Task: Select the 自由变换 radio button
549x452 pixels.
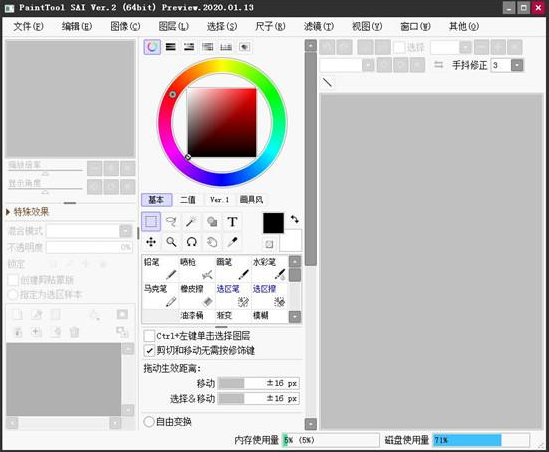Action: (x=149, y=421)
